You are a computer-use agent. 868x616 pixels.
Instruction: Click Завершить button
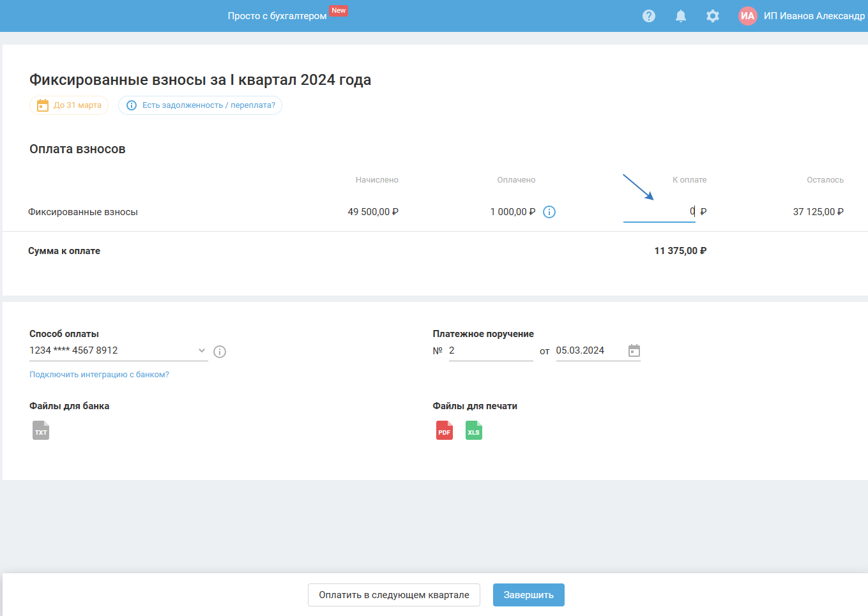[x=528, y=595]
